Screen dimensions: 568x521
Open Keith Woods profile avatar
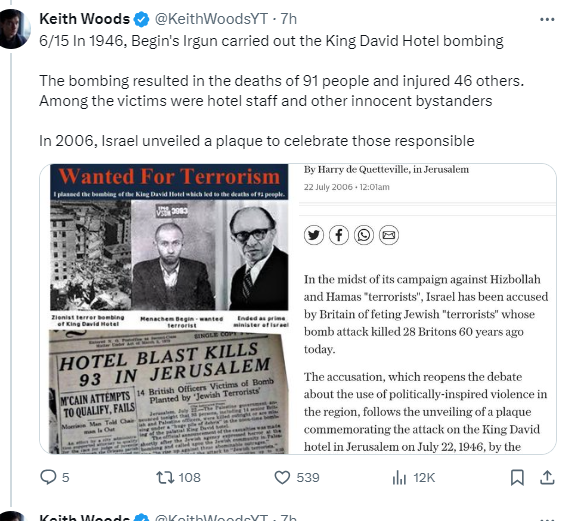click(x=14, y=29)
